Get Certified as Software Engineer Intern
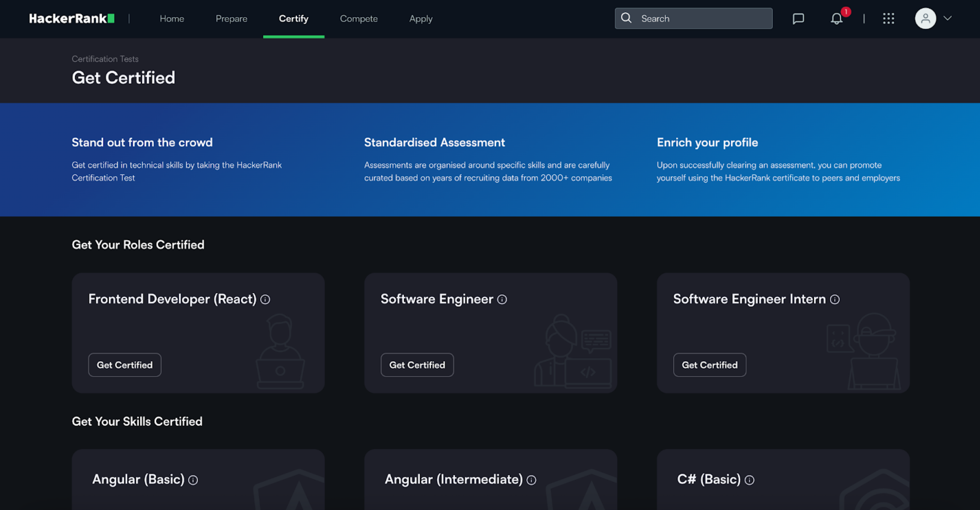The height and width of the screenshot is (510, 980). click(x=710, y=365)
